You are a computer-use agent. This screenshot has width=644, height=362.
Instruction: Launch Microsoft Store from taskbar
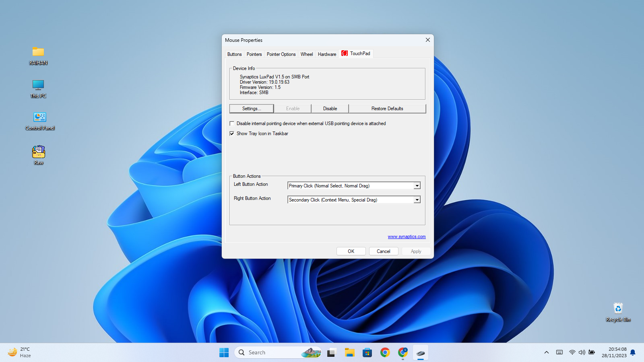(367, 353)
